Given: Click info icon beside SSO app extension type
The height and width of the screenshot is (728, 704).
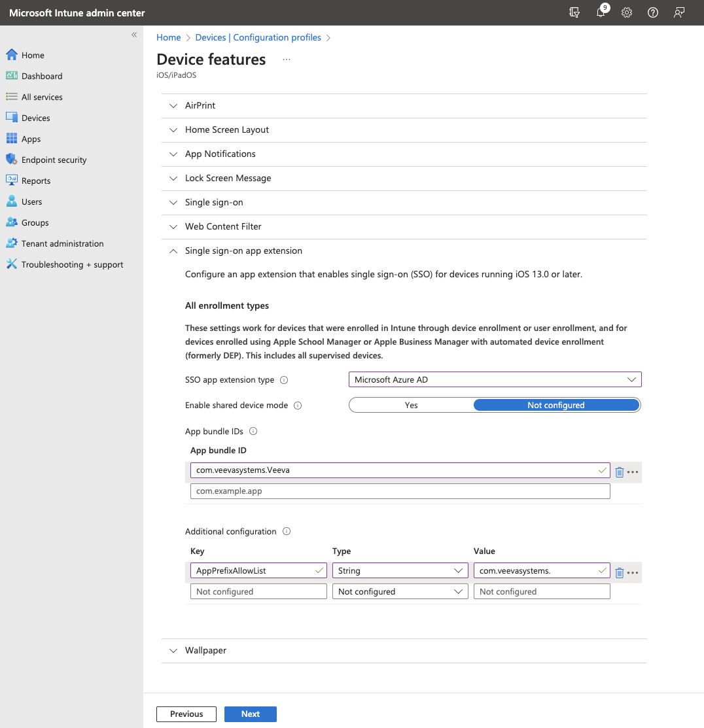Looking at the screenshot, I should 284,380.
